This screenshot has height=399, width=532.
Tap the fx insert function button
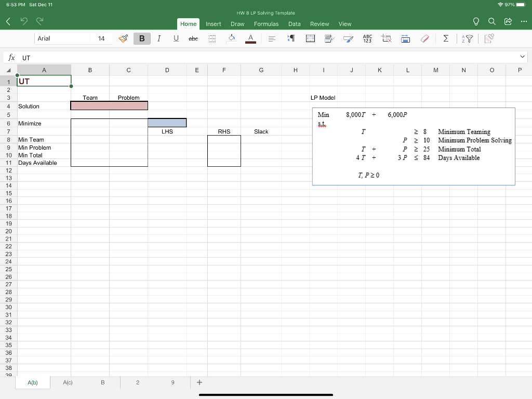click(11, 57)
